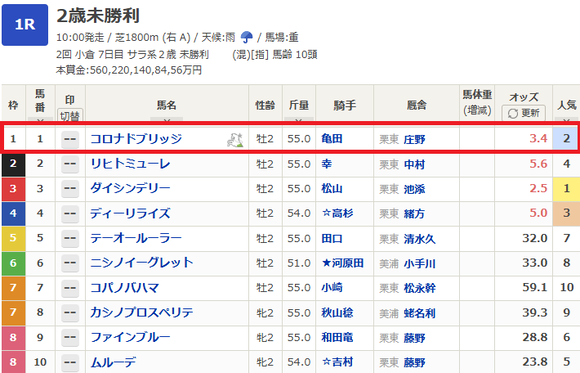Open horse page for ダイシンデリー
Viewport: 580px width, 373px height.
[130, 188]
